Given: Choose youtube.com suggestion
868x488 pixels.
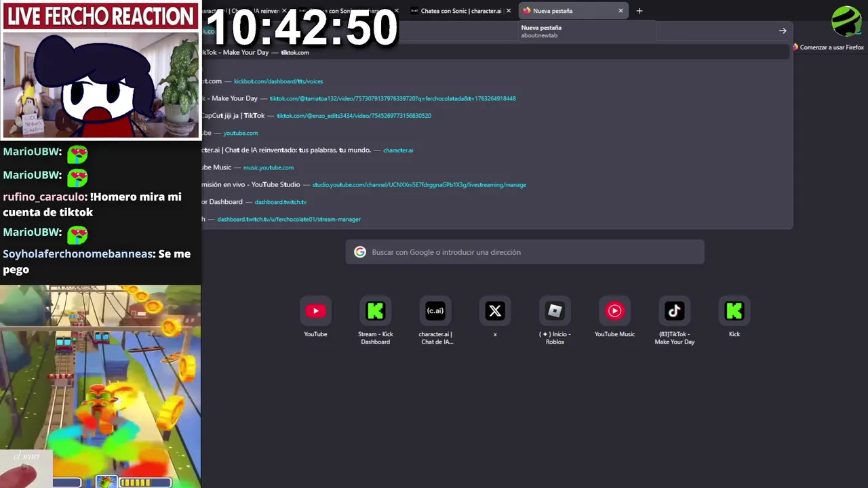Looking at the screenshot, I should pos(496,133).
